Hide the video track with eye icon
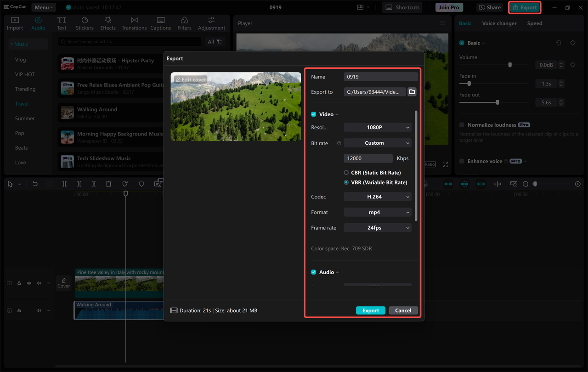Screen dimensions: 588x372 point(29,283)
